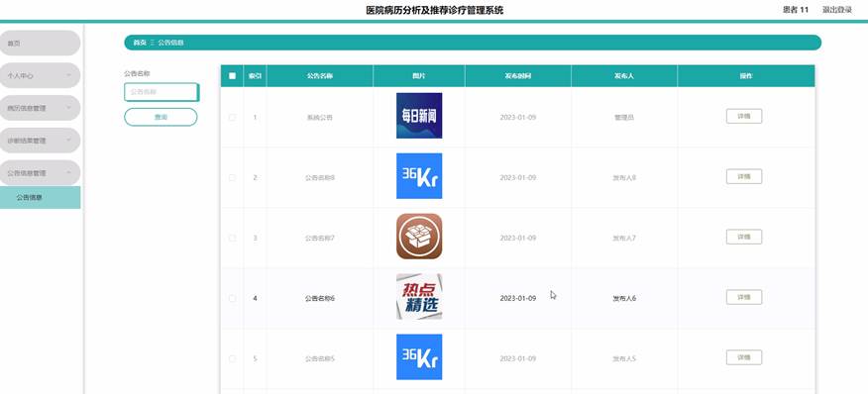Check the box for row 公告名称7
Image resolution: width=868 pixels, height=394 pixels.
point(232,238)
